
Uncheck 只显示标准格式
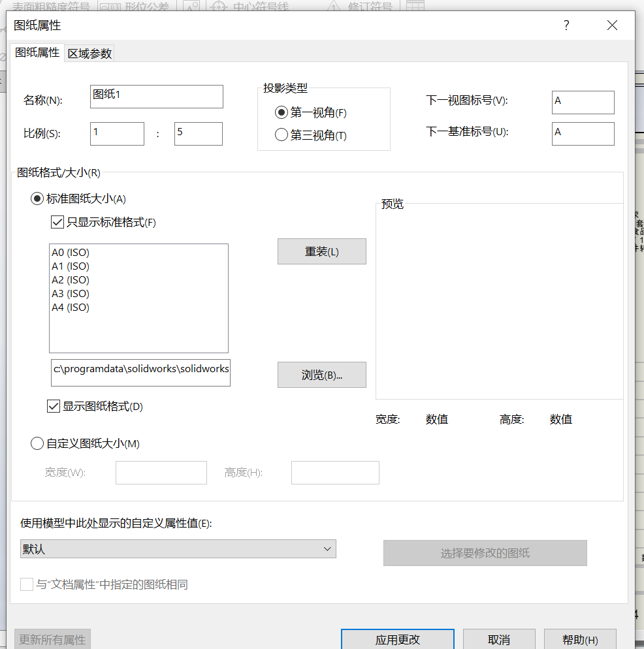pyautogui.click(x=56, y=221)
